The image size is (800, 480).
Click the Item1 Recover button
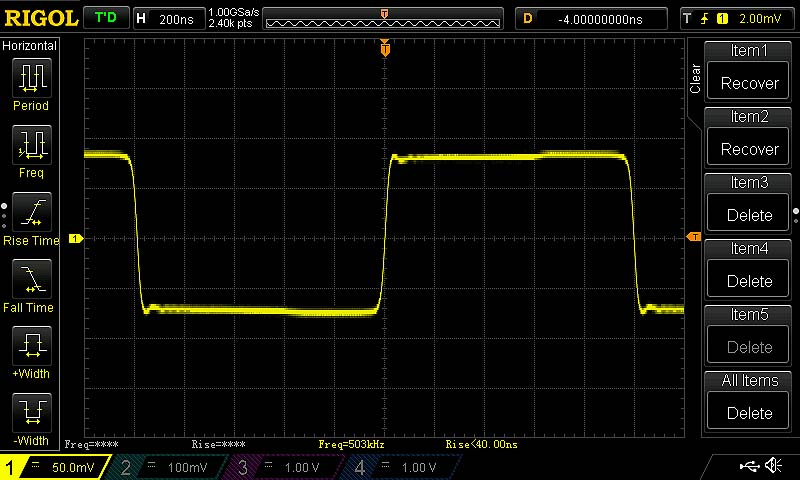tap(749, 83)
